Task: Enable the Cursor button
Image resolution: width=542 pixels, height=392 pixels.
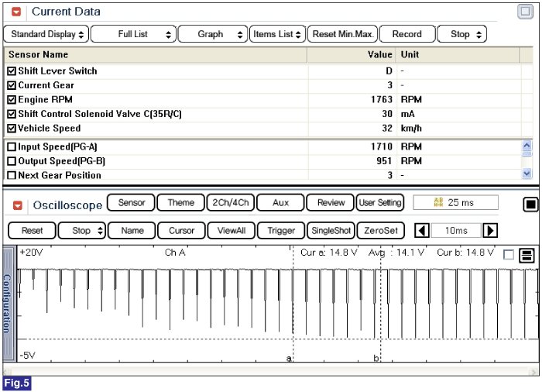Action: (x=181, y=230)
